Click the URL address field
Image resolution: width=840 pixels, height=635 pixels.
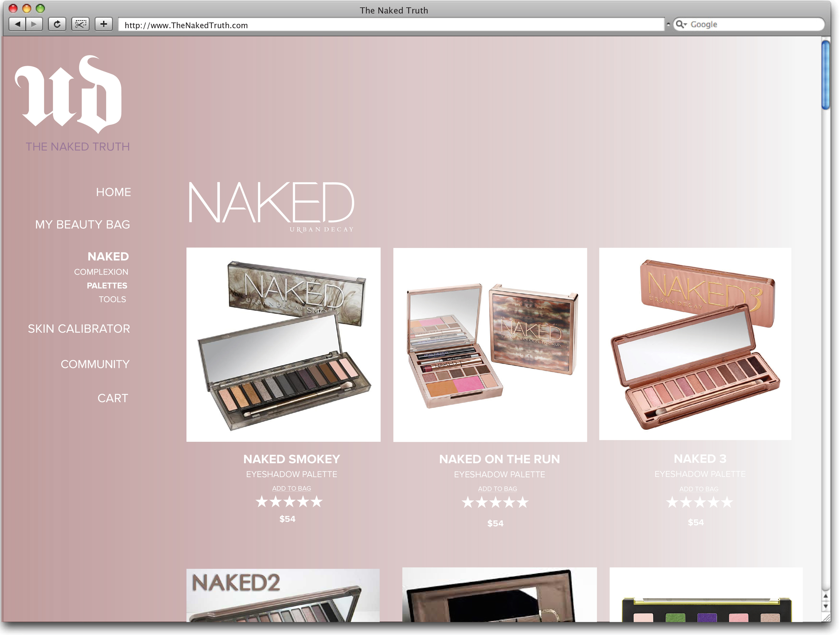coord(391,25)
